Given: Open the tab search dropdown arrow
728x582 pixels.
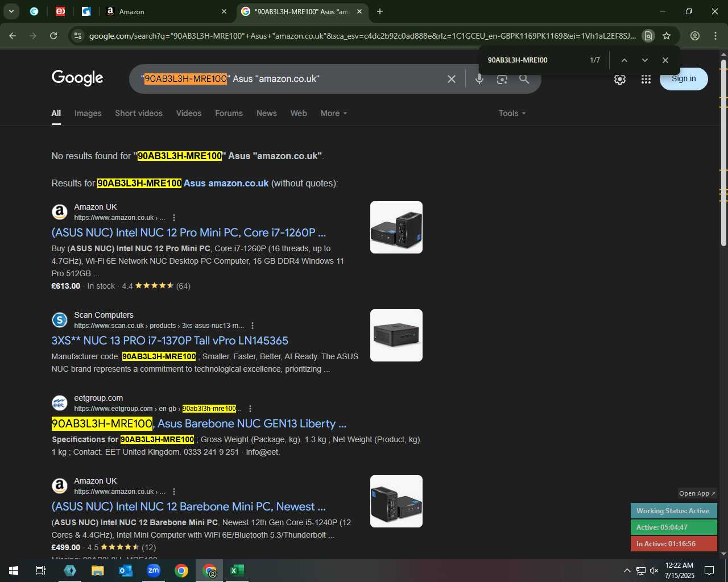Looking at the screenshot, I should [x=11, y=11].
